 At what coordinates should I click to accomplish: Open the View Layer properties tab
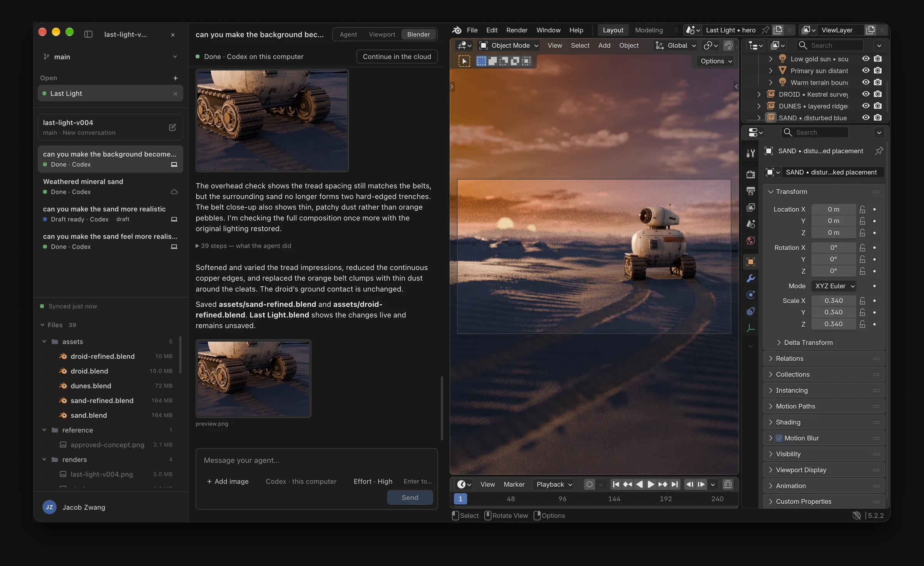pyautogui.click(x=750, y=208)
